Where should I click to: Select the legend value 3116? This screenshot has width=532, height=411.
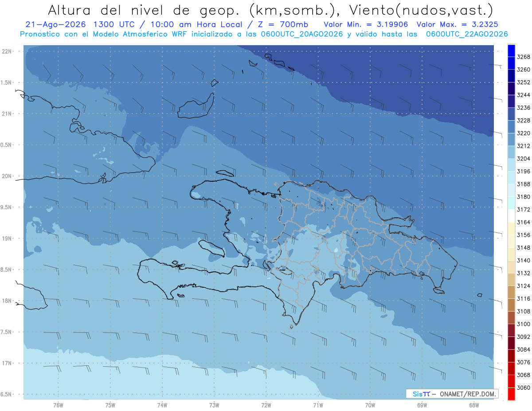pos(524,298)
